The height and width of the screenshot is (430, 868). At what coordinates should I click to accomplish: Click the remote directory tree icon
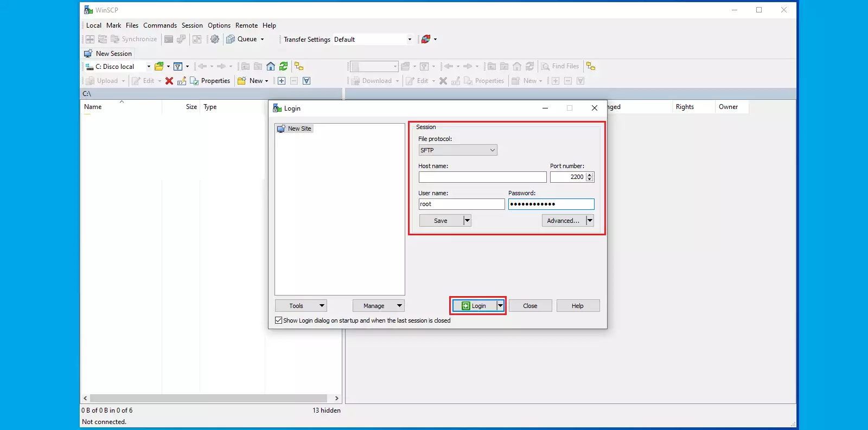[591, 66]
